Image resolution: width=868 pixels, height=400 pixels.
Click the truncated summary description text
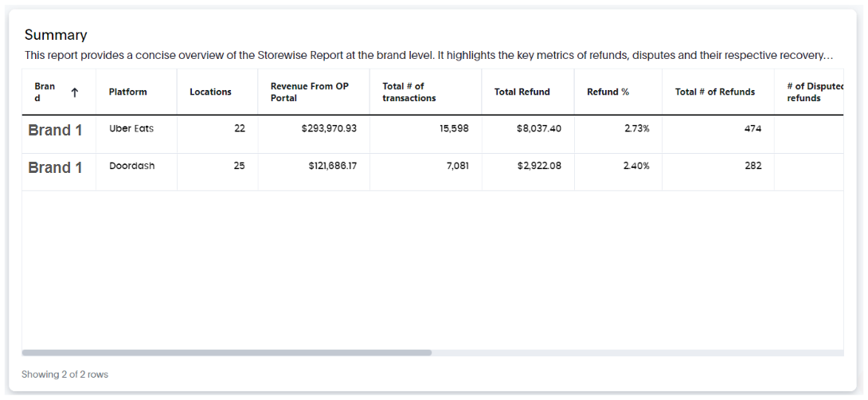[428, 56]
